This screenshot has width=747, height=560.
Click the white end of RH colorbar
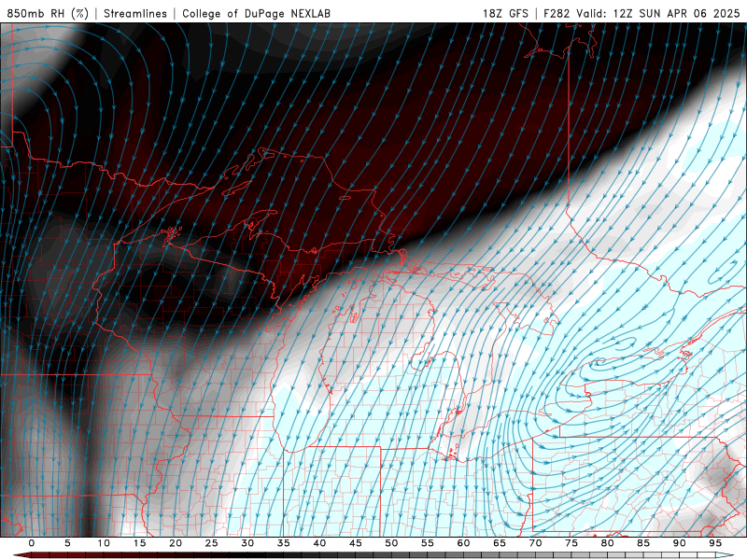click(x=725, y=555)
